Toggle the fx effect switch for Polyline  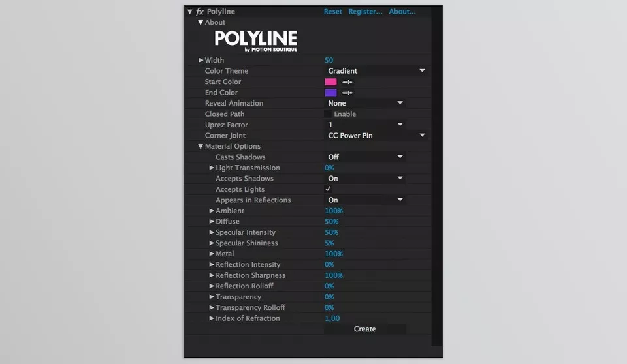coord(200,12)
